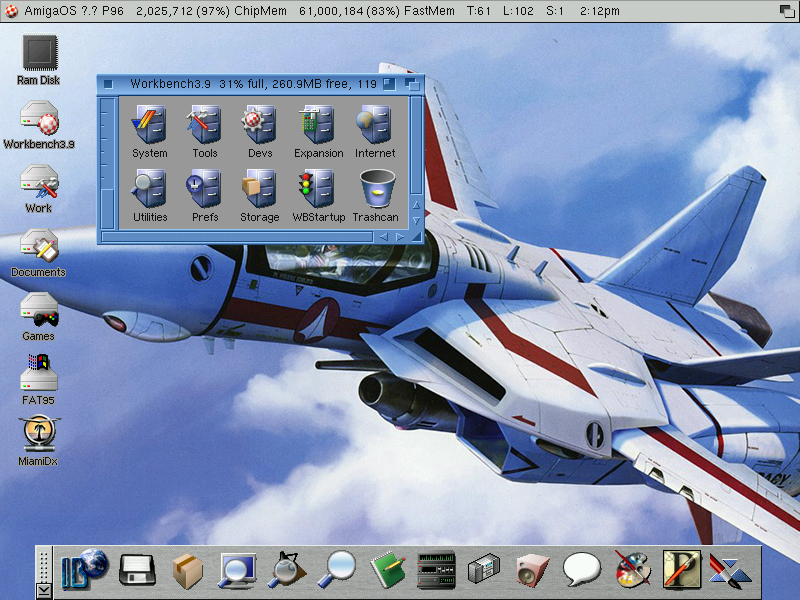Click the Workbench3.9 window scroll-up arrow
800x600 pixels.
(416, 205)
